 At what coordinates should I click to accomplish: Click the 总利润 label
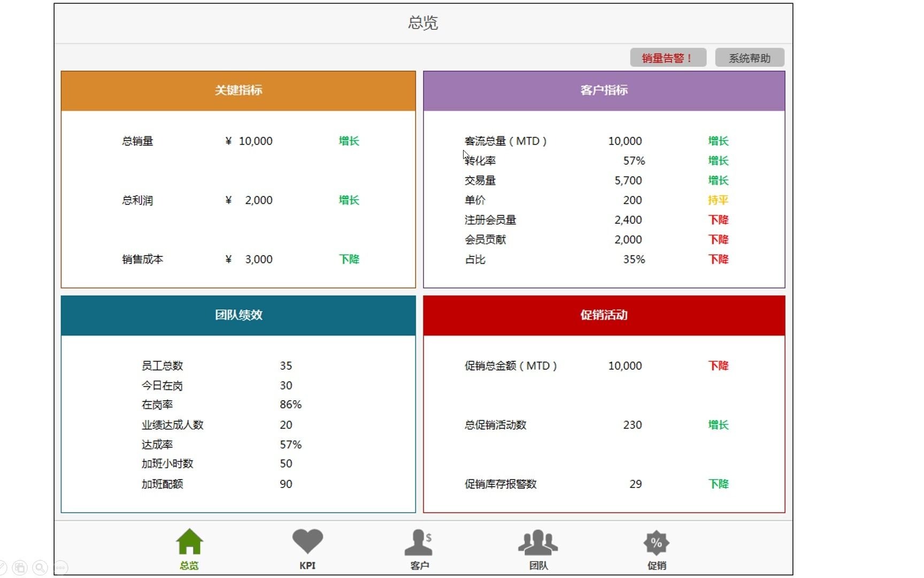(137, 200)
